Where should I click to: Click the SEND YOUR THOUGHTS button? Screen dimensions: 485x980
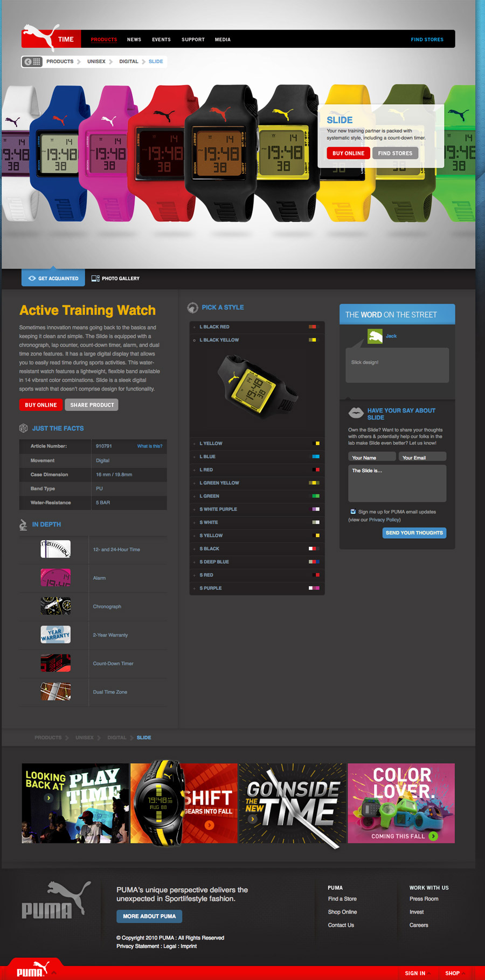click(414, 533)
